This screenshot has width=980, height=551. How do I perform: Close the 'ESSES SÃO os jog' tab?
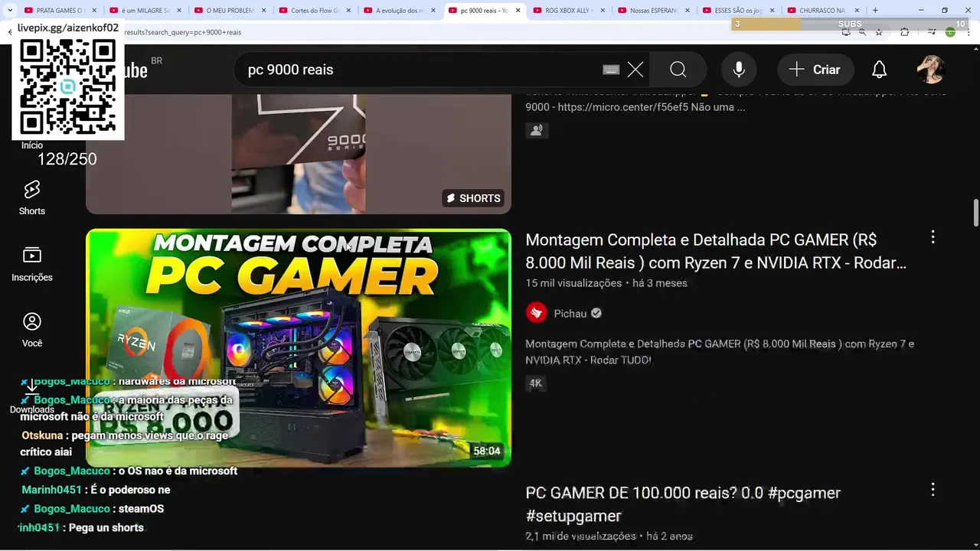(x=772, y=11)
